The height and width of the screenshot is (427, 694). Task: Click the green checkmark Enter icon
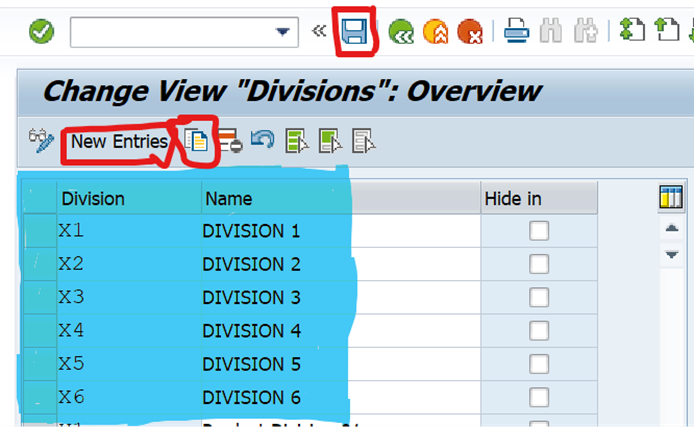pyautogui.click(x=41, y=32)
